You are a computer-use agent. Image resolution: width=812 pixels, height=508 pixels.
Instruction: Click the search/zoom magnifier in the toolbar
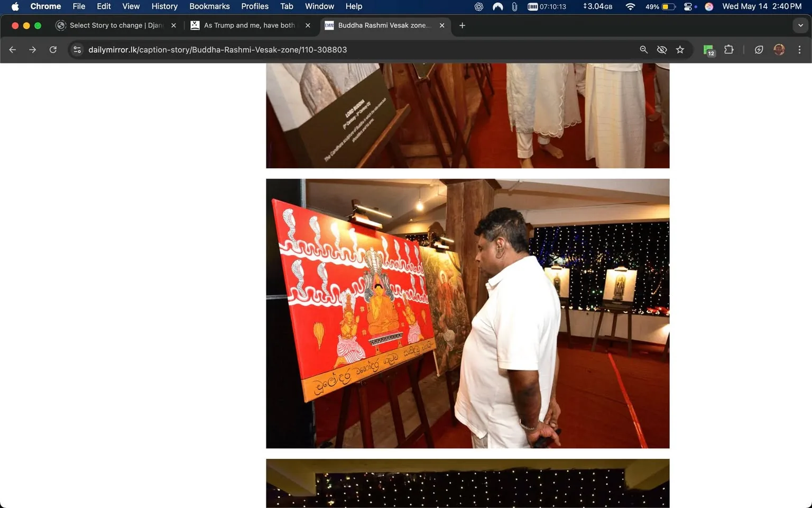(643, 49)
